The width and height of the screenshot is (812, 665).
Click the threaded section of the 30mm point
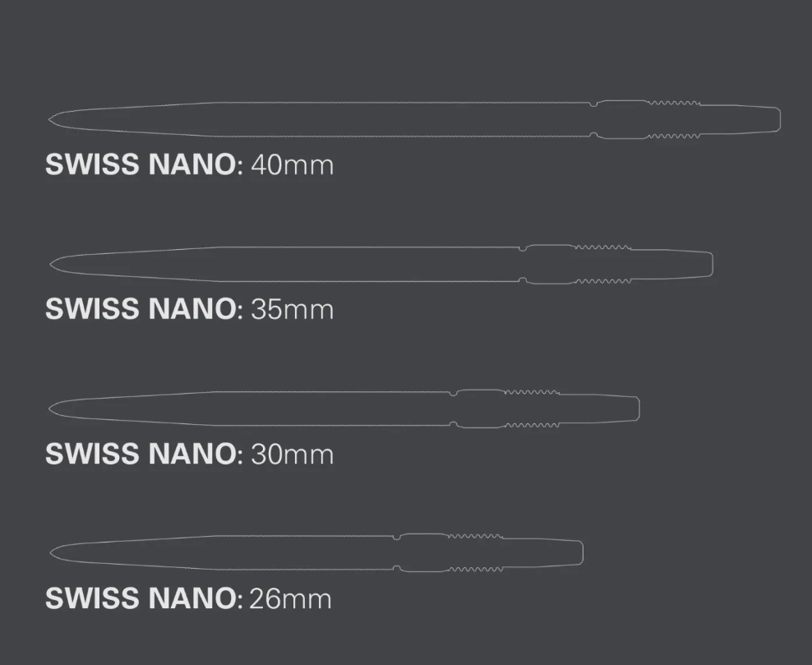click(533, 408)
